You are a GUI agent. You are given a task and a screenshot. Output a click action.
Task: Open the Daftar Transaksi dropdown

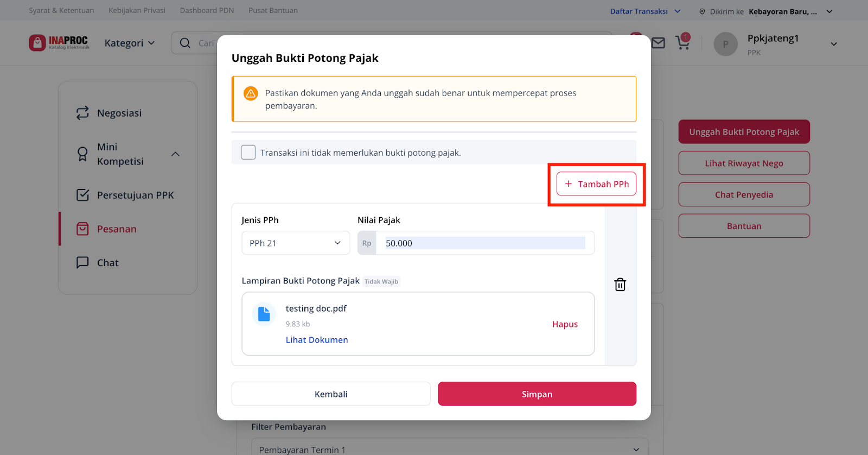(645, 11)
